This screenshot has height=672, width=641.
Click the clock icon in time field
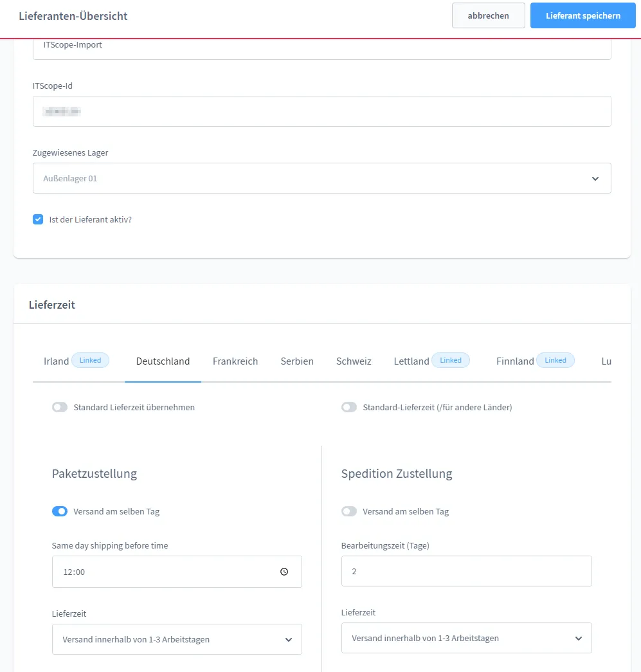[x=284, y=572]
